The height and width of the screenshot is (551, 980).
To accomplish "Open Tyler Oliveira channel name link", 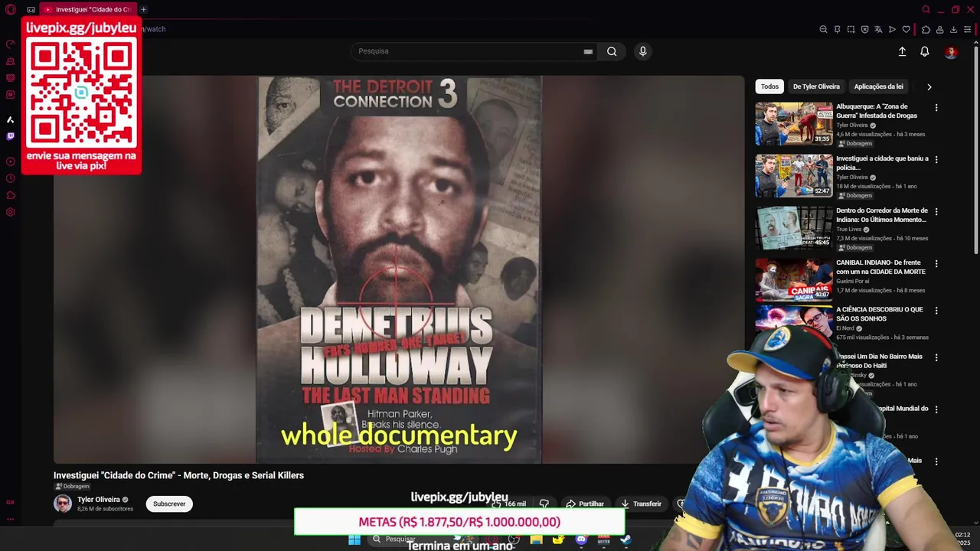I will click(x=98, y=500).
